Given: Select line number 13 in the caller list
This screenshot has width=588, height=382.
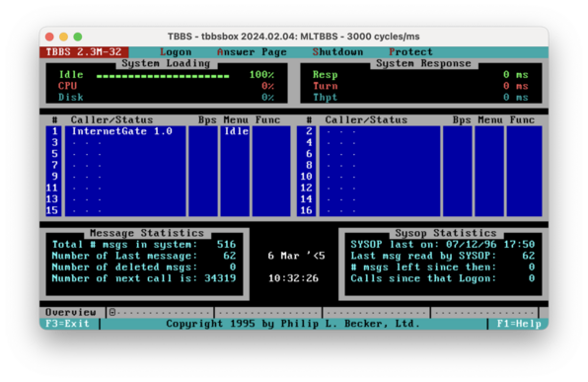Looking at the screenshot, I should click(51, 198).
